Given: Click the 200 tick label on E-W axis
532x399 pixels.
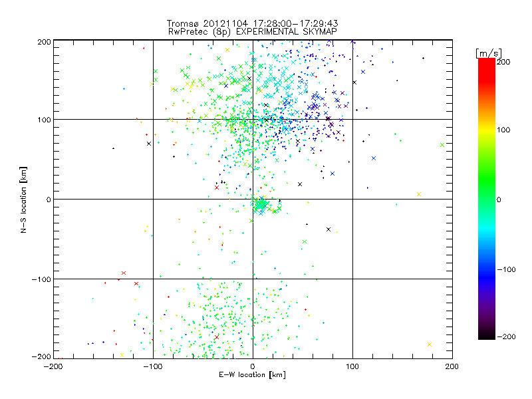Looking at the screenshot, I should 452,366.
